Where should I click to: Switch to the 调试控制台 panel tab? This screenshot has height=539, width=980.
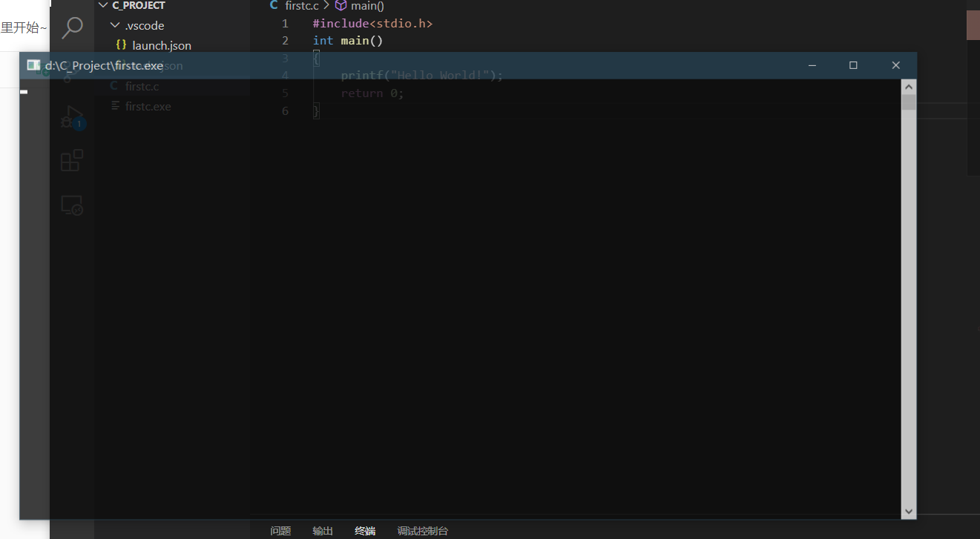pos(423,531)
